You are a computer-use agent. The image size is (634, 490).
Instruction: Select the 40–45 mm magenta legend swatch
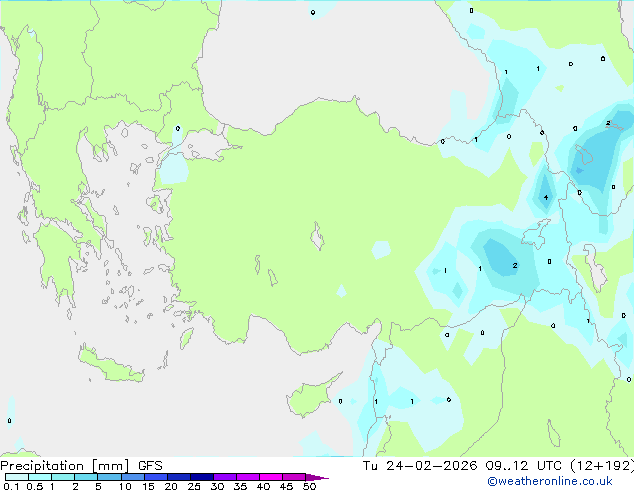(271, 477)
